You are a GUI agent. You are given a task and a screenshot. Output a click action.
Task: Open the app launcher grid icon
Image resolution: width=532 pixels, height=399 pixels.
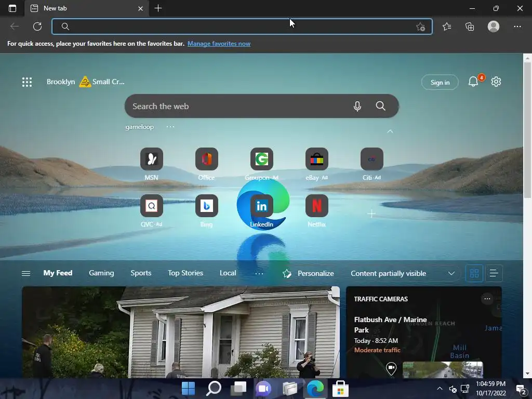pos(27,82)
